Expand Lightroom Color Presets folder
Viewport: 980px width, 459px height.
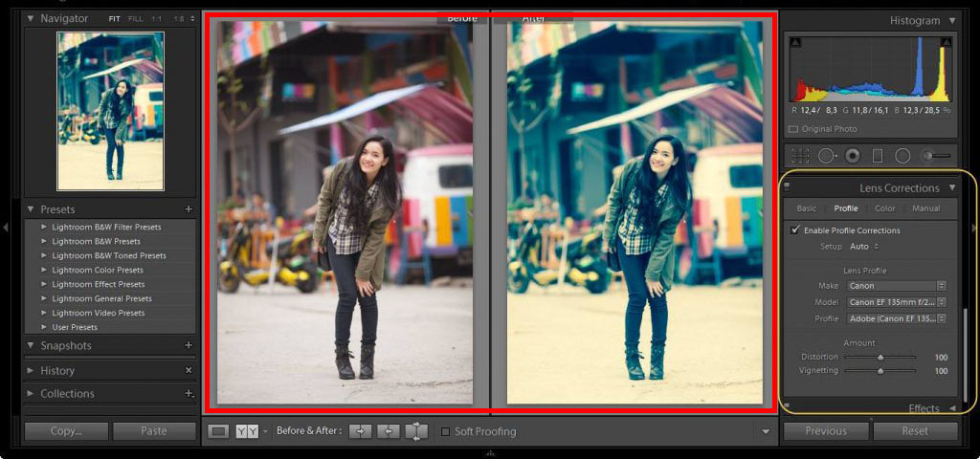pyautogui.click(x=44, y=270)
